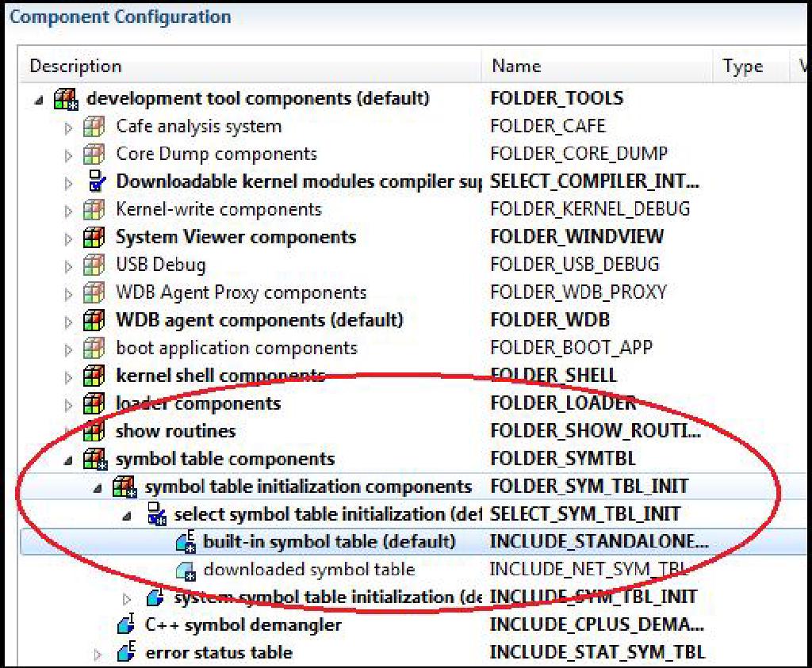This screenshot has height=668, width=812.
Task: Click the Downloadable kernel modules selection icon
Action: tap(94, 181)
